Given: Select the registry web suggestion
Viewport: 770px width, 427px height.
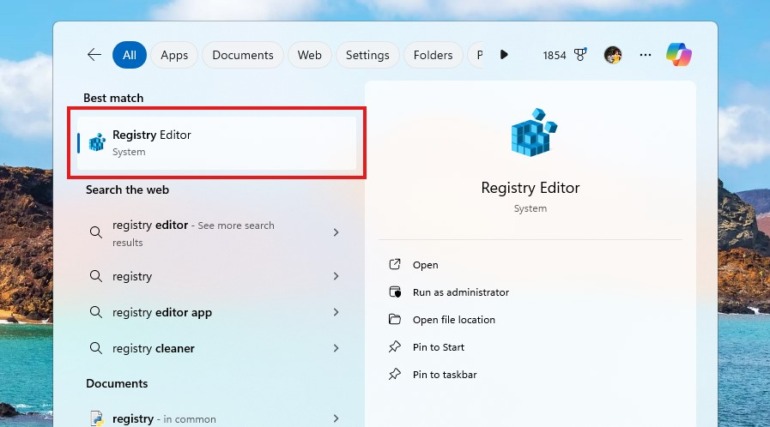Looking at the screenshot, I should tap(132, 276).
